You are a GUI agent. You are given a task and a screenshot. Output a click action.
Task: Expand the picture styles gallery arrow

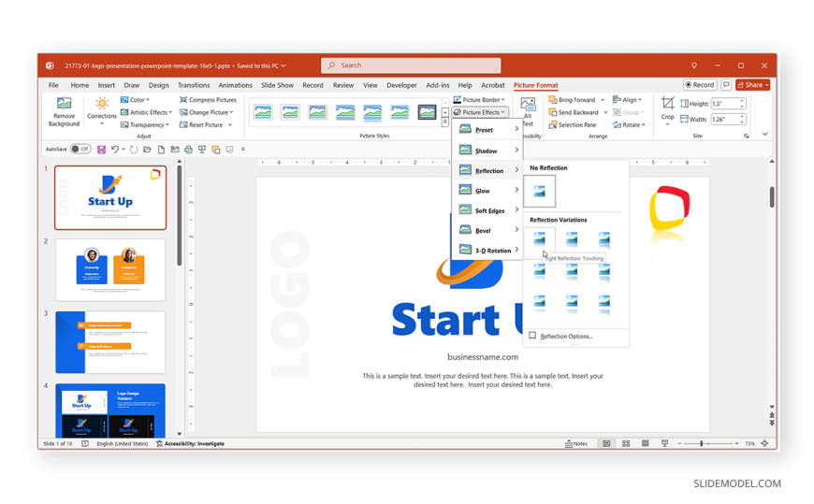pyautogui.click(x=445, y=122)
